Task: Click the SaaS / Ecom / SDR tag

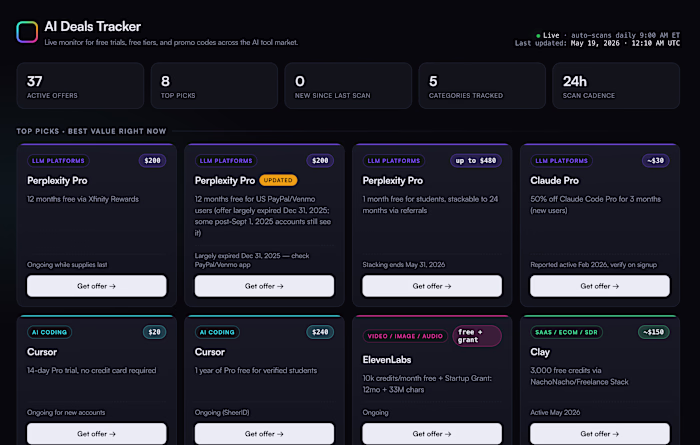Action: tap(567, 332)
